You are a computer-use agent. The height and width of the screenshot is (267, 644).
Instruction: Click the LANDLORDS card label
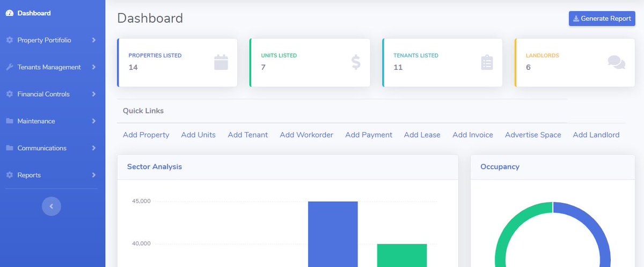(543, 55)
